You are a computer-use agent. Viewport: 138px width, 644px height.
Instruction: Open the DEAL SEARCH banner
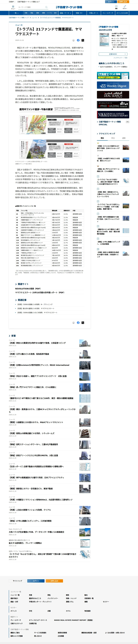pyautogui.click(x=113, y=95)
